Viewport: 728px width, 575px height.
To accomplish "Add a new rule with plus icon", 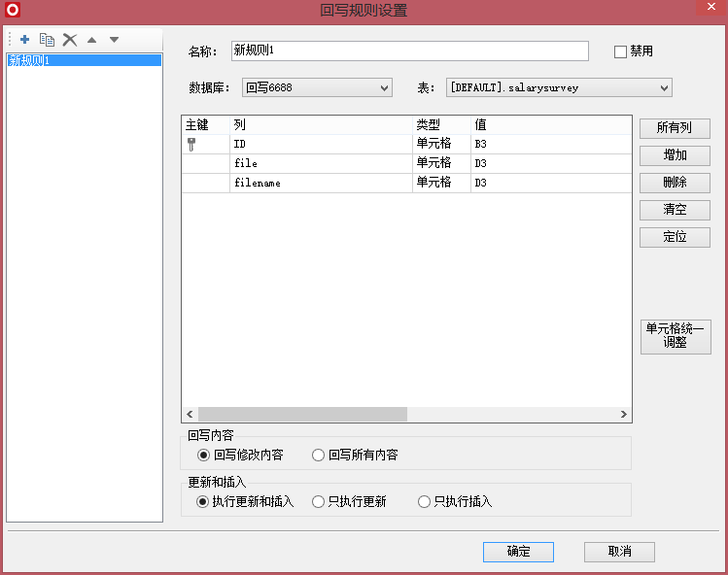I will click(x=24, y=40).
